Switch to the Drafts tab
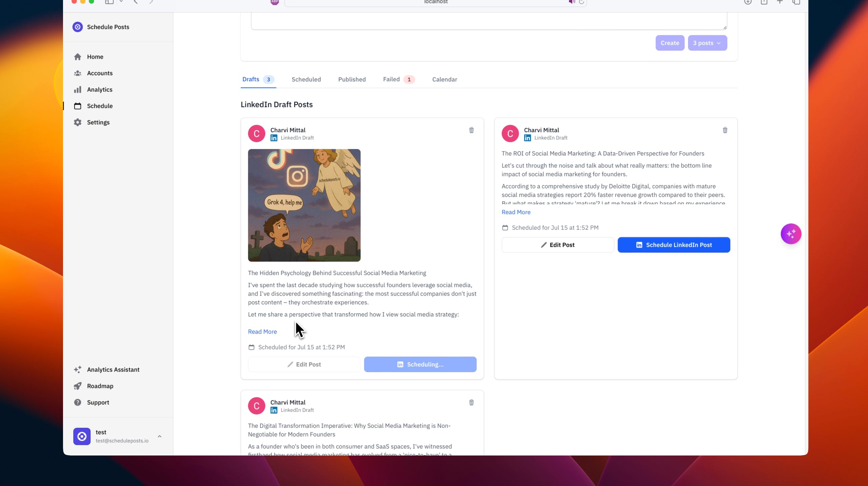The image size is (868, 486). point(258,79)
